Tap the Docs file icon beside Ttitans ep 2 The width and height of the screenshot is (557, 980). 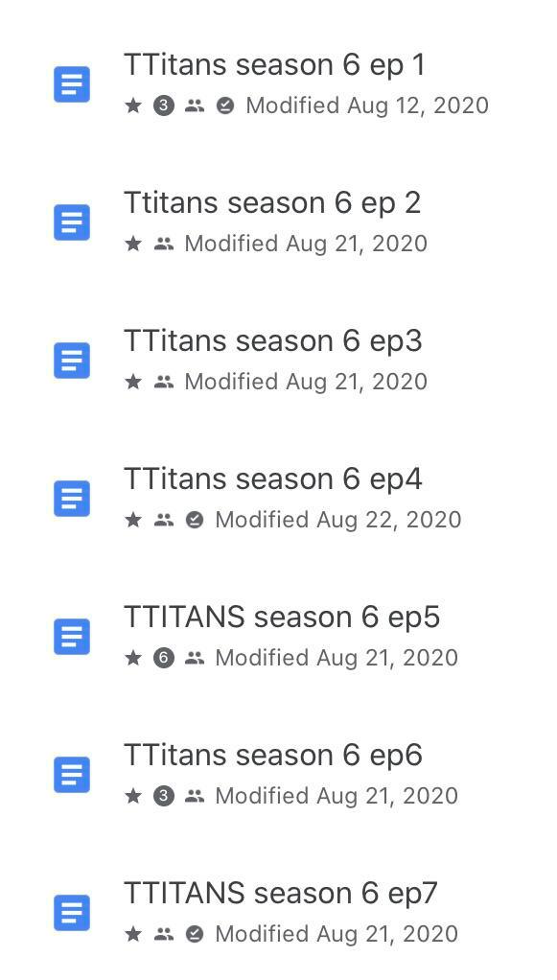coord(72,222)
